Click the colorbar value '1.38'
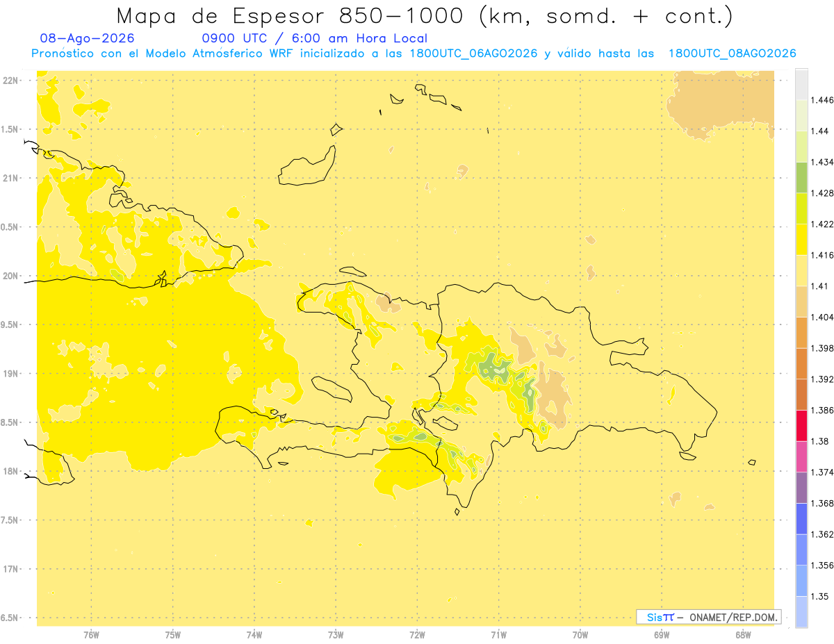 coord(819,441)
